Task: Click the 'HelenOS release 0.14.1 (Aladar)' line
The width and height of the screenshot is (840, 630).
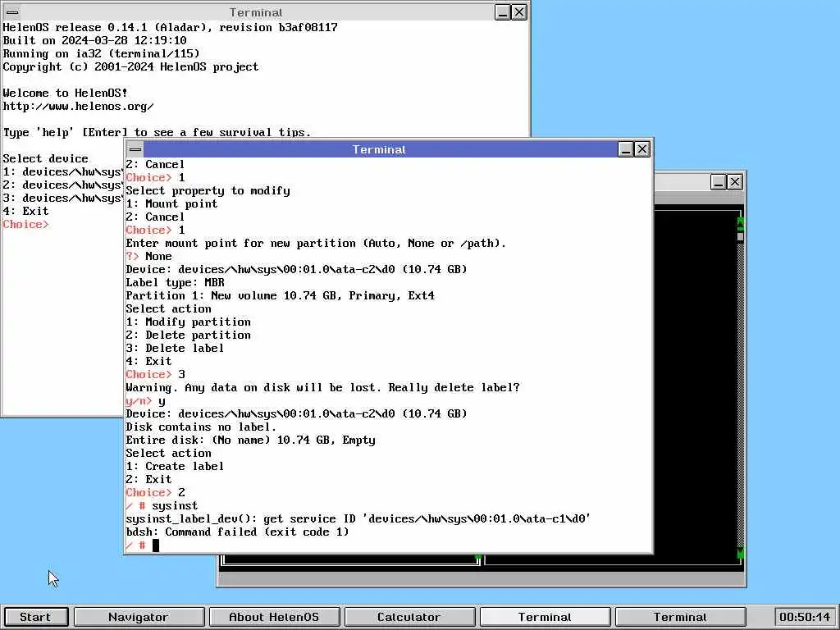Action: click(171, 27)
